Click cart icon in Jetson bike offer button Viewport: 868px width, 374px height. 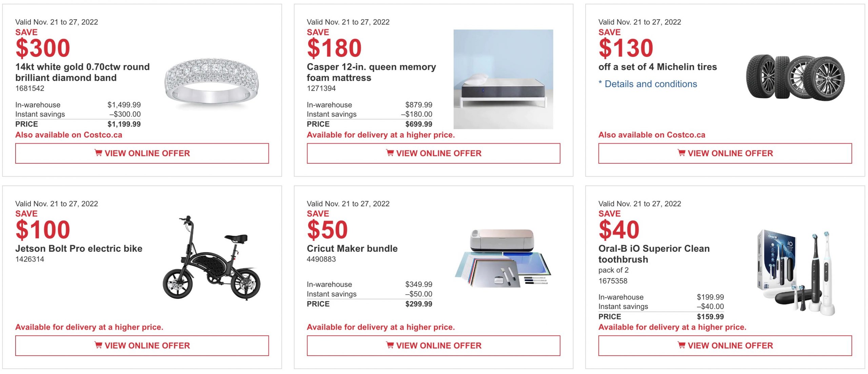point(98,345)
